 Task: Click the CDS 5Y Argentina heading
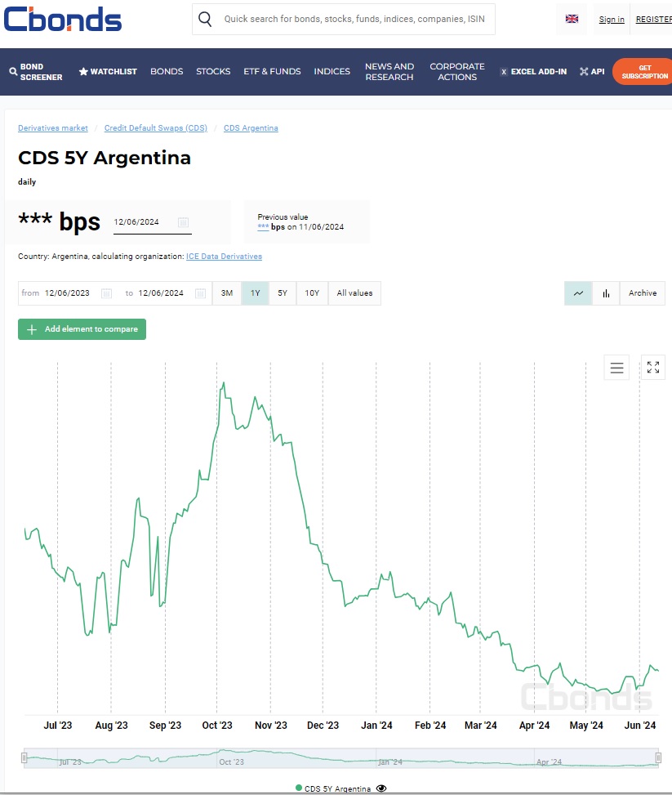coord(105,158)
